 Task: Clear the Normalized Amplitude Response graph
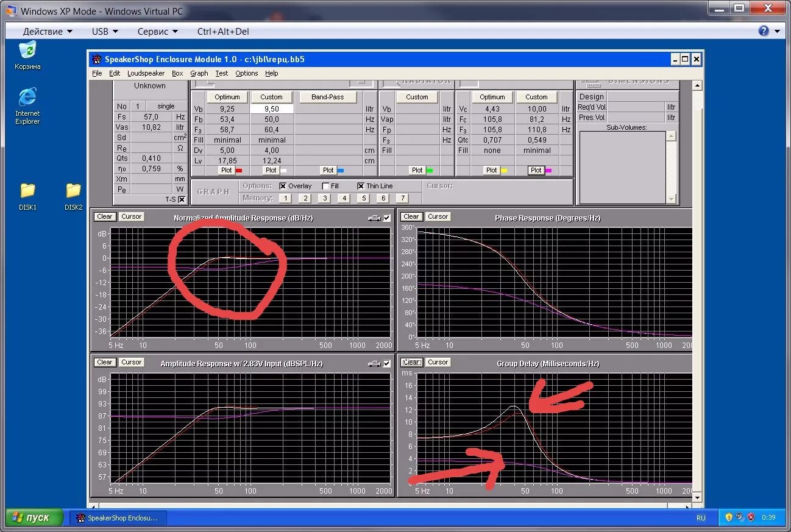pyautogui.click(x=105, y=216)
